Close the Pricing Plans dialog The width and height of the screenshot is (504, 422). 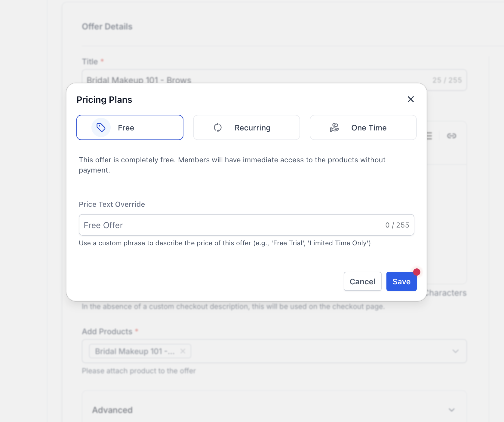[x=411, y=99]
